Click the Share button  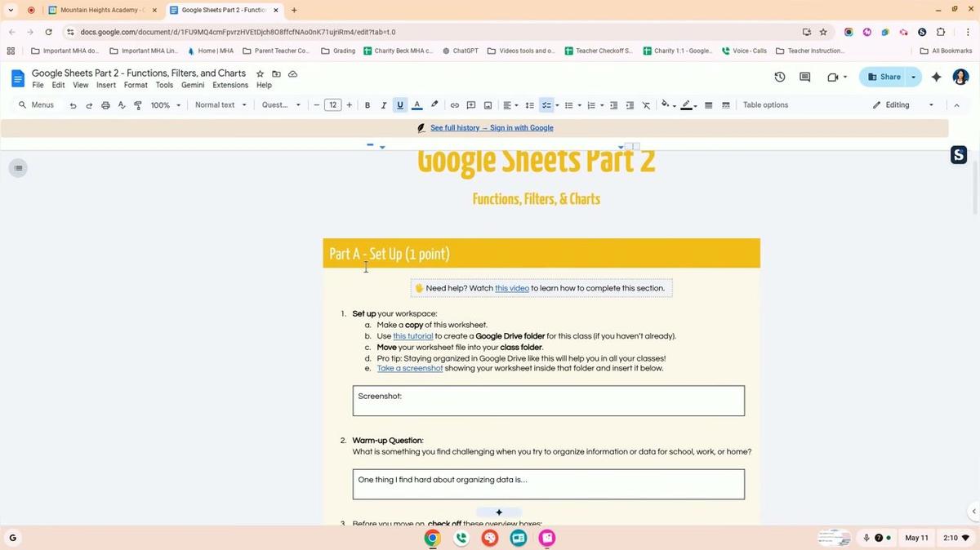pyautogui.click(x=884, y=77)
